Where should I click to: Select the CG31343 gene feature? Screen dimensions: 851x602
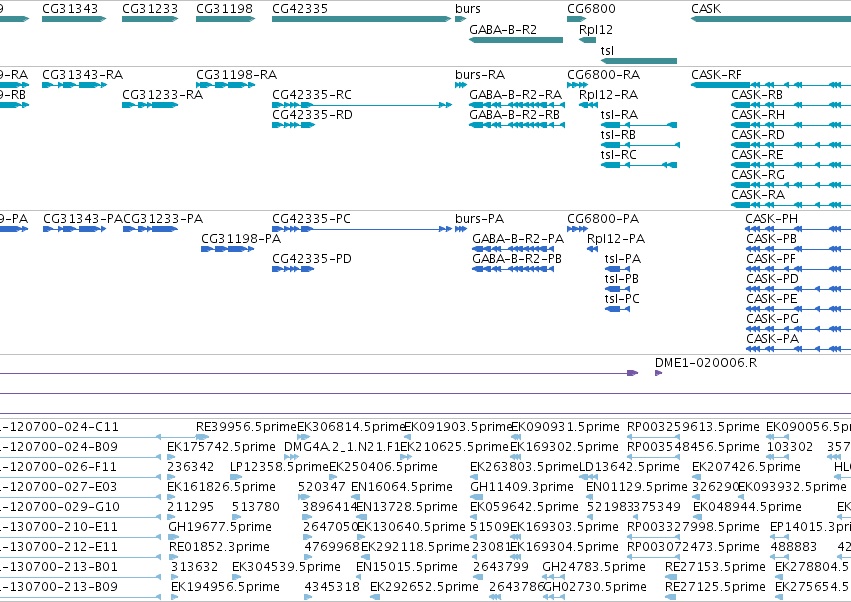pyautogui.click(x=74, y=19)
